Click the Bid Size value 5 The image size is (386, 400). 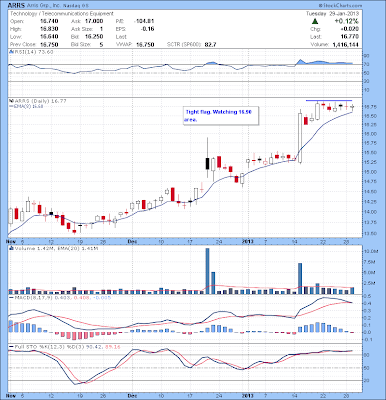[x=101, y=44]
